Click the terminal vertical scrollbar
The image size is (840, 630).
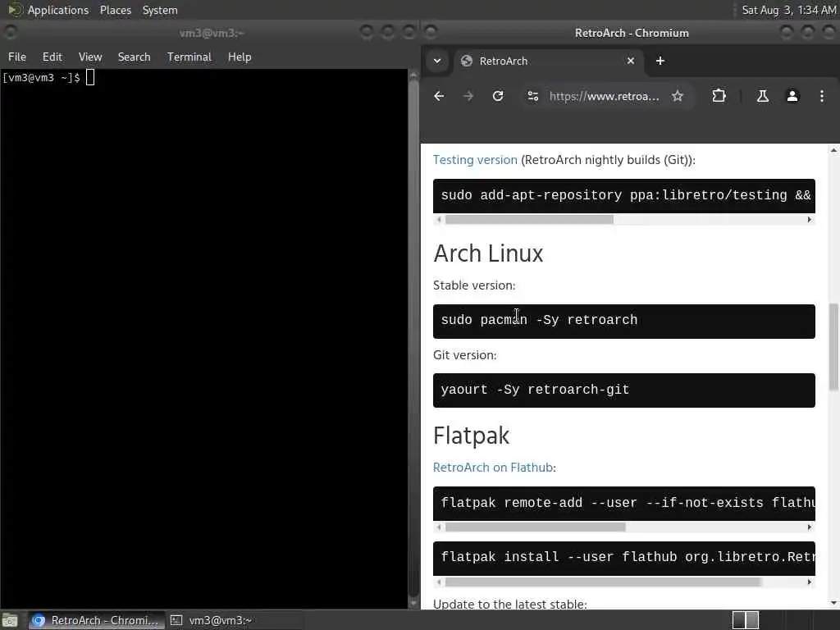(413, 337)
